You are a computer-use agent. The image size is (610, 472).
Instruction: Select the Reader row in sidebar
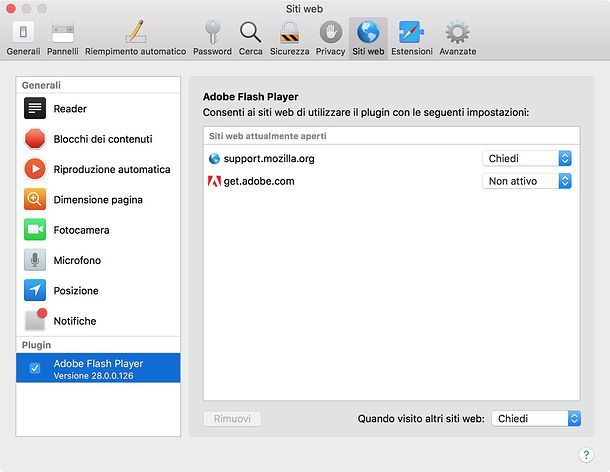tap(98, 109)
